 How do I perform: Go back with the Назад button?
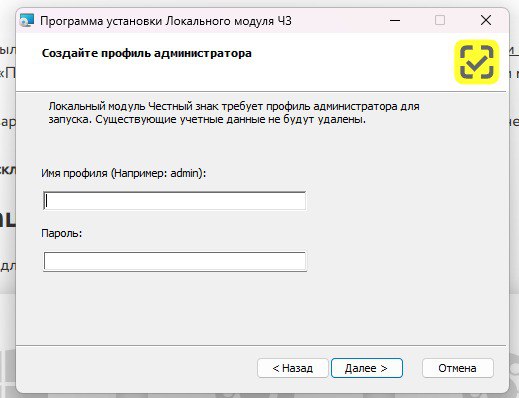(292, 368)
